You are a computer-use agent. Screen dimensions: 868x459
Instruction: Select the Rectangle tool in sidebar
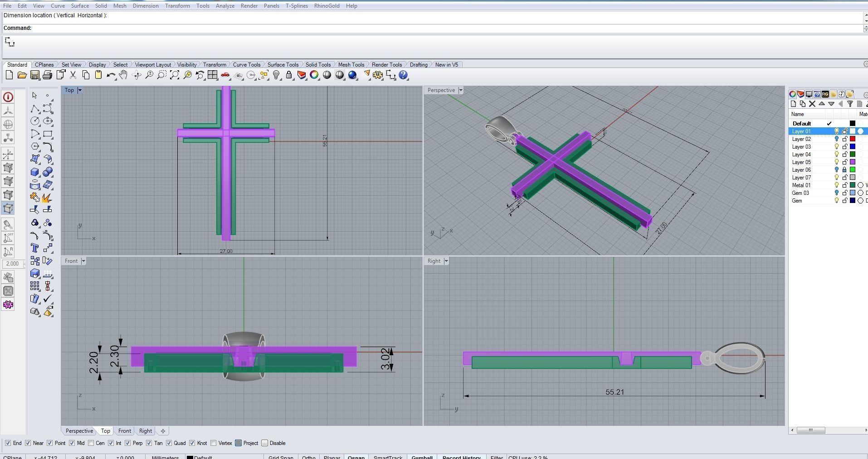click(48, 134)
